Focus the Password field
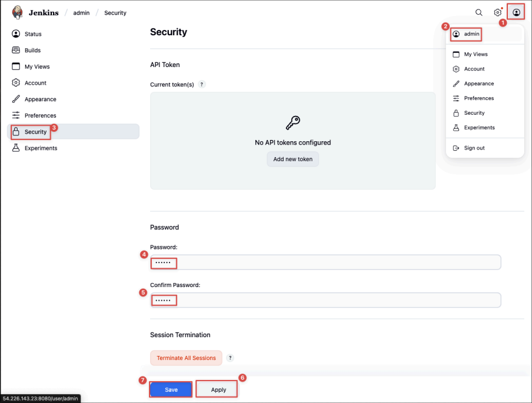Viewport: 532px width, 403px height. pos(325,262)
